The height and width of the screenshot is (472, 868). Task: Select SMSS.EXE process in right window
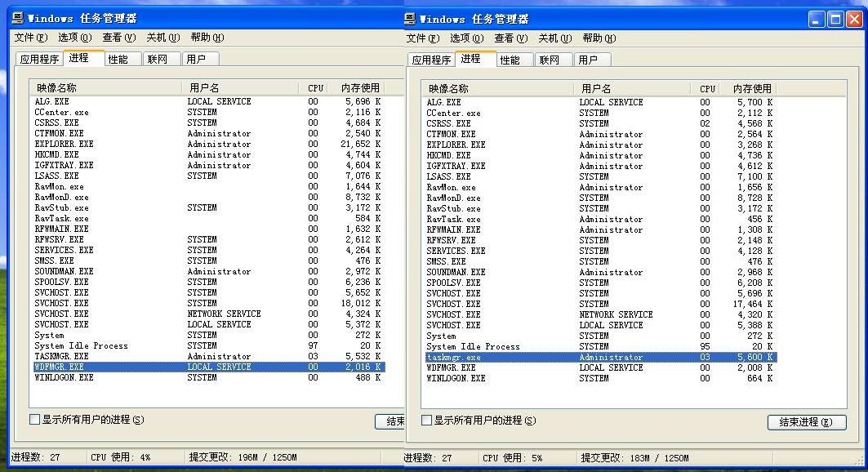(601, 261)
